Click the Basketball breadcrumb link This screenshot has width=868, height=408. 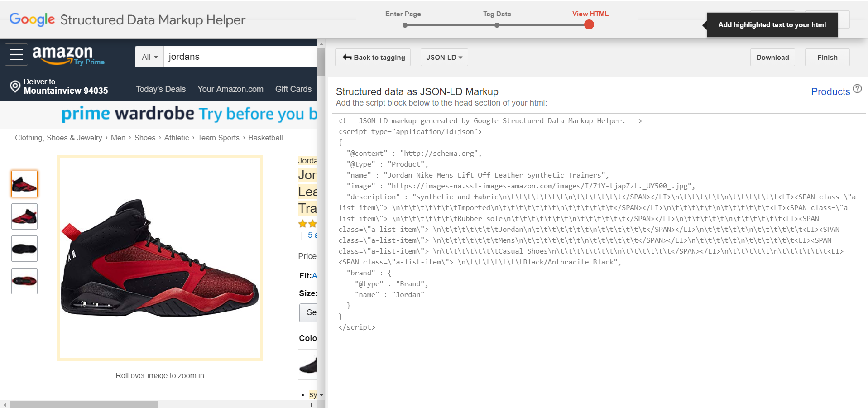265,138
